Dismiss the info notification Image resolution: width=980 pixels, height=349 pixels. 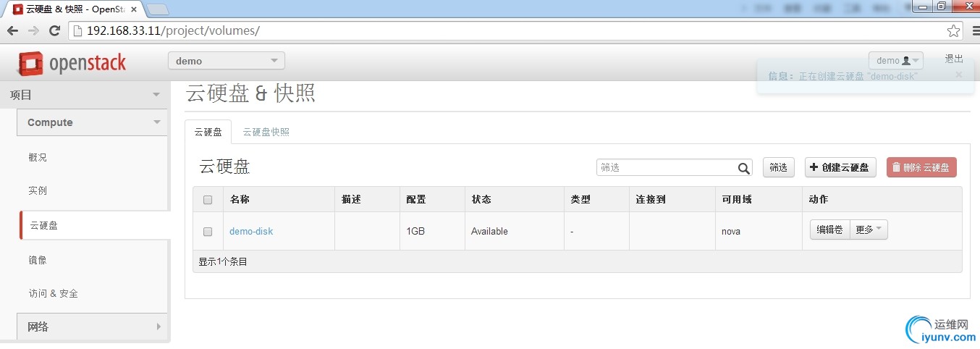coord(959,75)
